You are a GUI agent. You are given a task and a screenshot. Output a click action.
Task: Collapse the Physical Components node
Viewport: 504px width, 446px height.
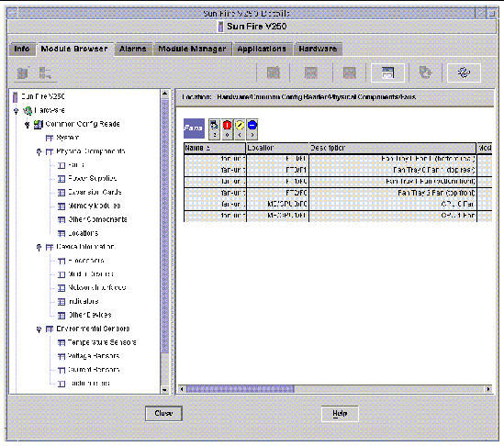pos(39,151)
